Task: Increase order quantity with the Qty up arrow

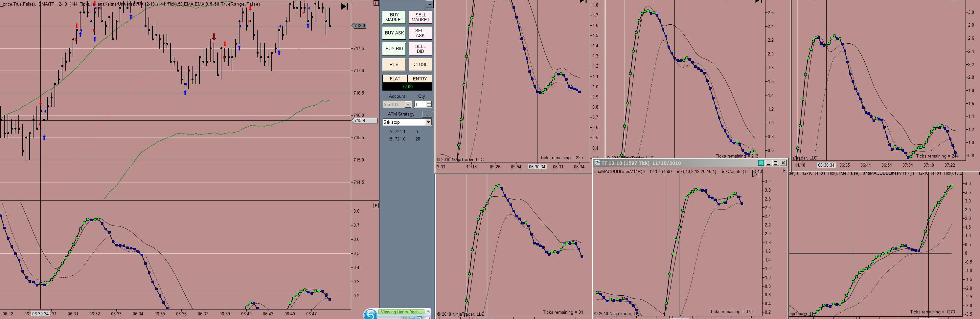Action: 429,103
